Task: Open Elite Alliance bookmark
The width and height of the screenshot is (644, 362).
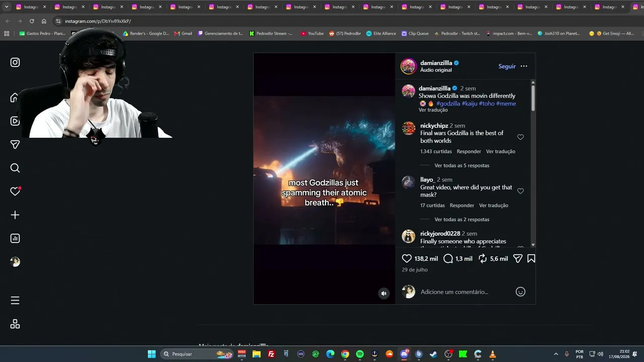Action: click(381, 34)
